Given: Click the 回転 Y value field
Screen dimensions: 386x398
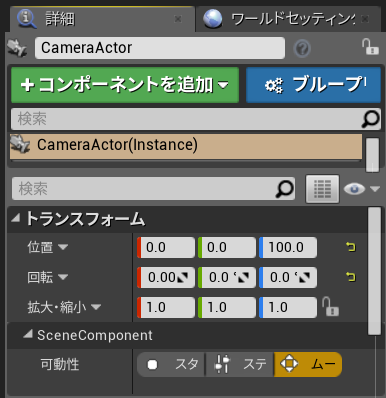Looking at the screenshot, I should point(227,277).
